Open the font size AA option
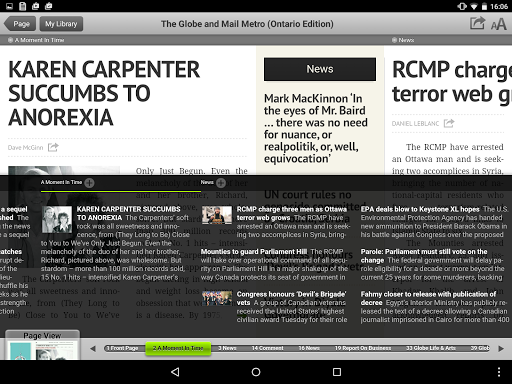 tap(498, 24)
